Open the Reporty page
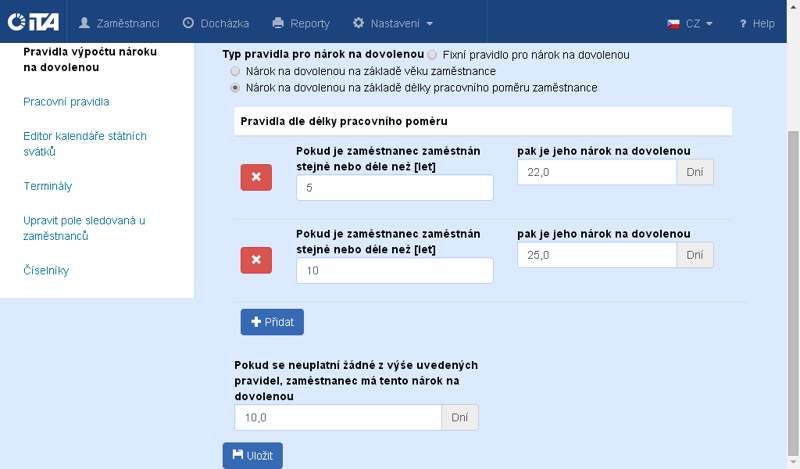The height and width of the screenshot is (469, 800). pyautogui.click(x=300, y=22)
